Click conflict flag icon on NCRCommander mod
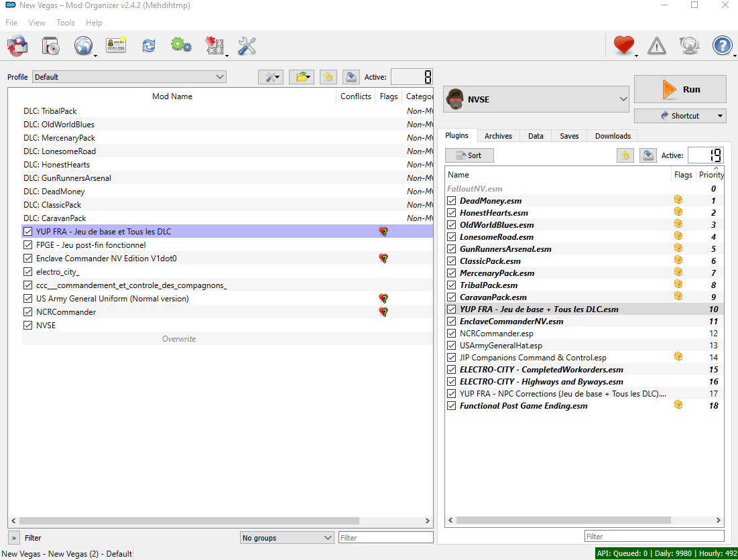Image resolution: width=738 pixels, height=560 pixels. (x=383, y=311)
